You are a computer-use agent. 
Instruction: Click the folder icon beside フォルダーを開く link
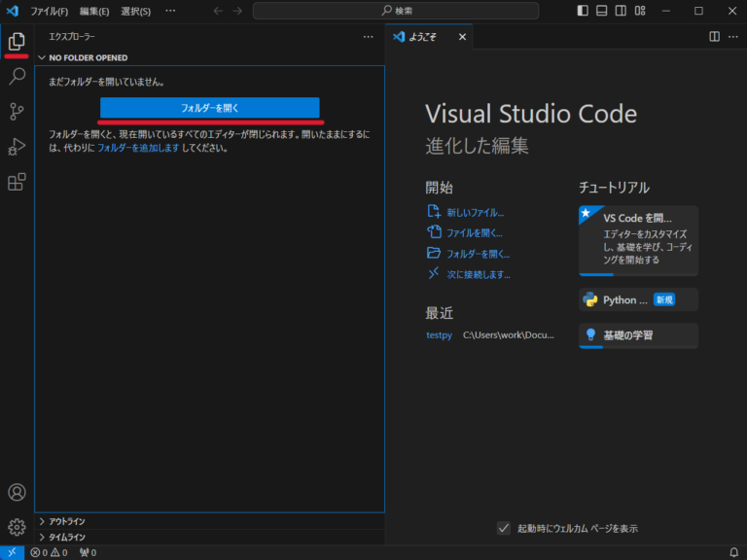434,253
